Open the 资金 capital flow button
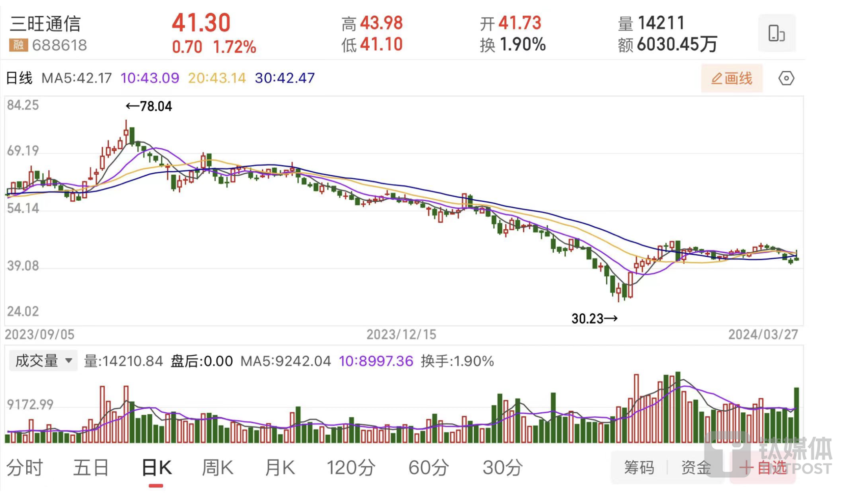 (x=696, y=467)
